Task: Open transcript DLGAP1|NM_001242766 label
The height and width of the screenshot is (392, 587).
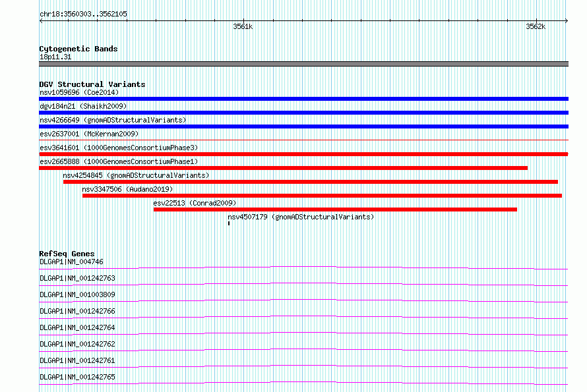Action: [77, 311]
